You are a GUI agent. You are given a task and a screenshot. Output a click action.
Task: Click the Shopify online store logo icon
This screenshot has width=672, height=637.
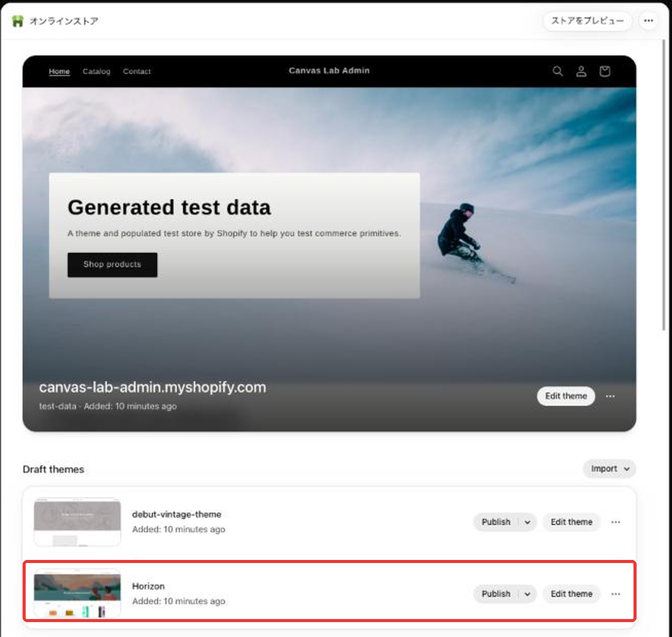tap(18, 21)
